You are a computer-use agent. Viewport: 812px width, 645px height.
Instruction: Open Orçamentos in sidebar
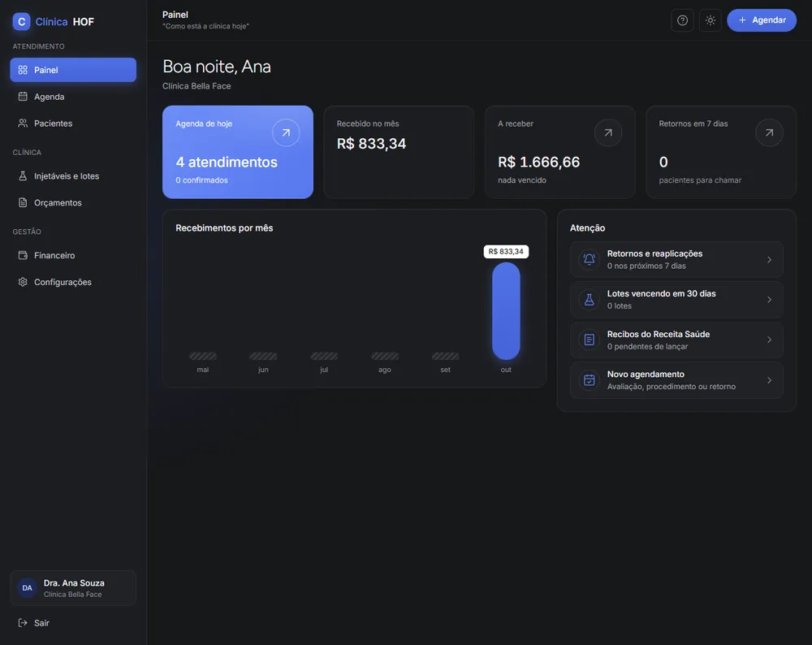point(73,202)
